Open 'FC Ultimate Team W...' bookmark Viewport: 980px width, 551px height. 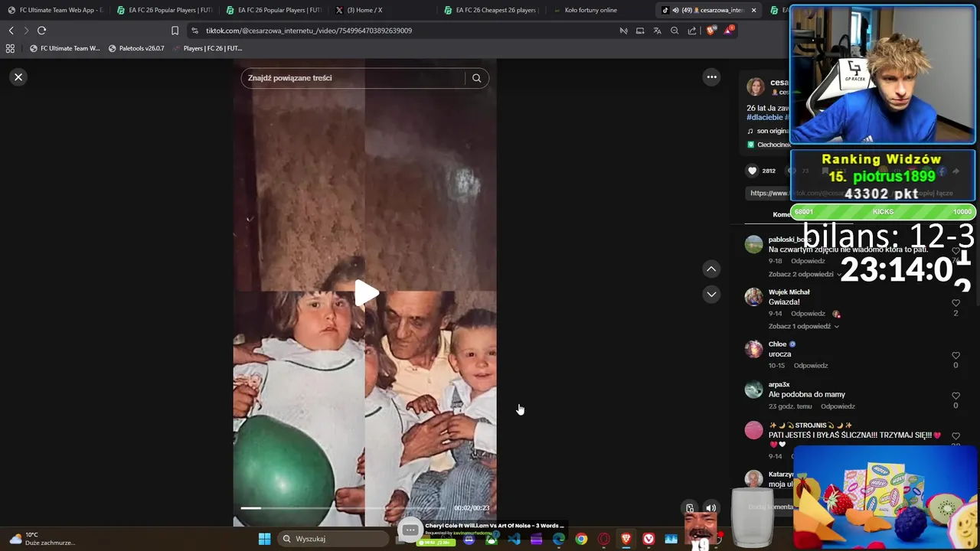tap(64, 48)
